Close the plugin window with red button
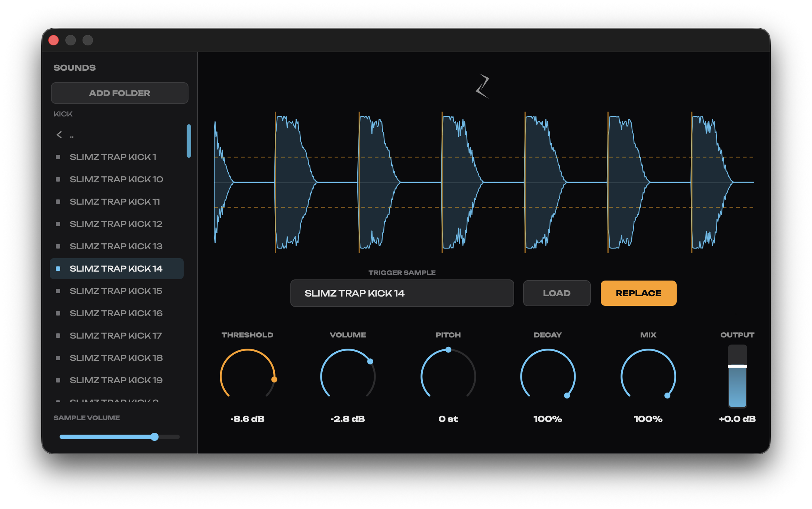Image resolution: width=812 pixels, height=509 pixels. [x=54, y=40]
